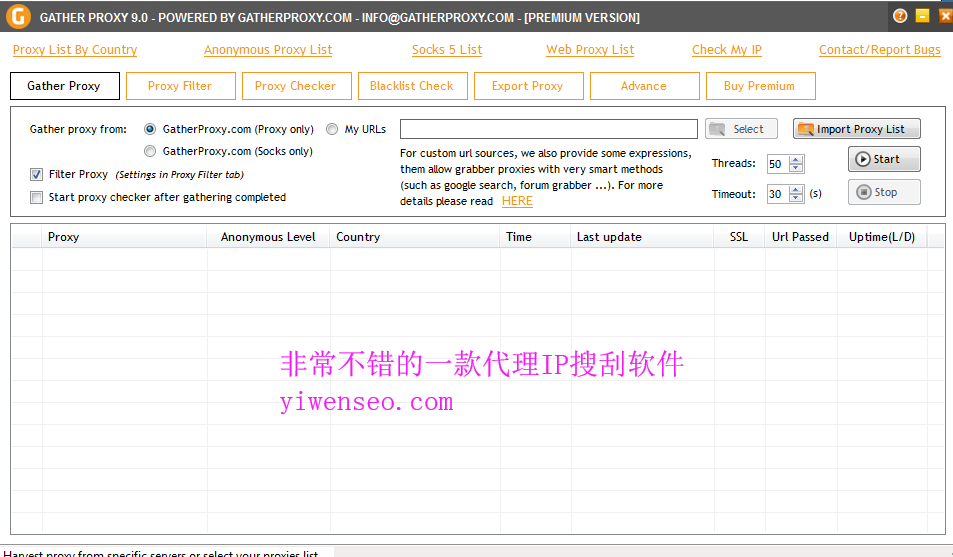
Task: Switch to the Gather Proxy tab
Action: [x=64, y=86]
